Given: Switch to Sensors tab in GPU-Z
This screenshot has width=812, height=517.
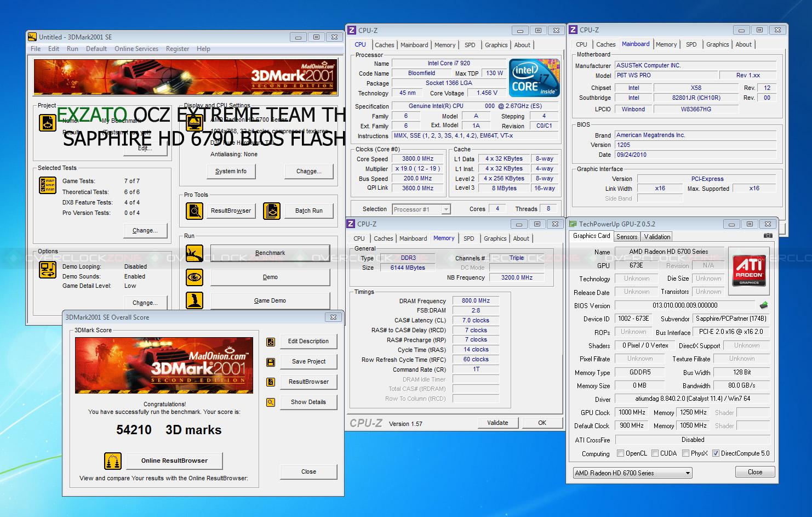Looking at the screenshot, I should (x=627, y=237).
